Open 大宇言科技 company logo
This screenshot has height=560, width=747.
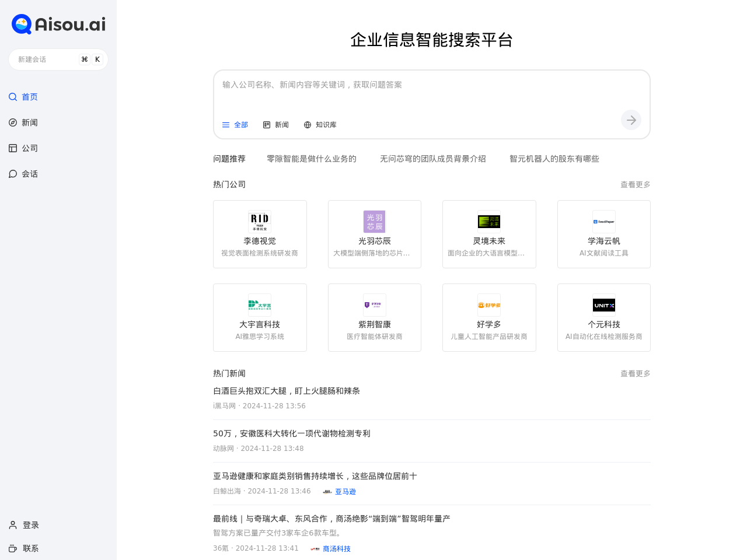pyautogui.click(x=260, y=305)
